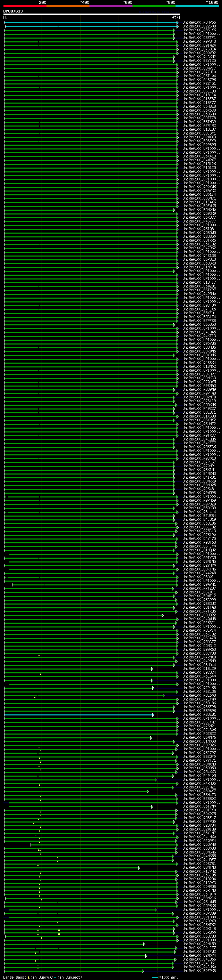Select label UniRef100_P26321
The height and width of the screenshot is (980, 222).
pyautogui.click(x=199, y=622)
